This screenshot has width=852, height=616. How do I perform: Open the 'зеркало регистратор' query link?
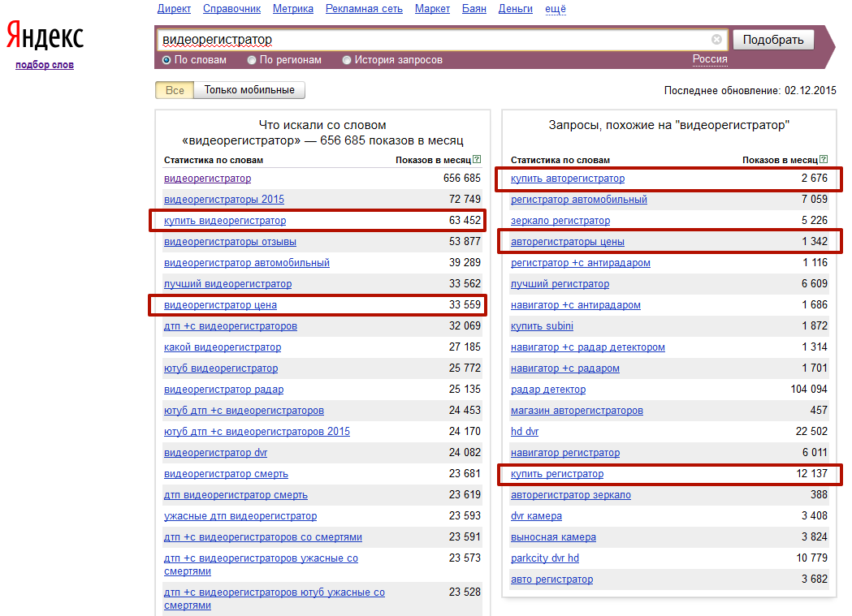point(560,221)
